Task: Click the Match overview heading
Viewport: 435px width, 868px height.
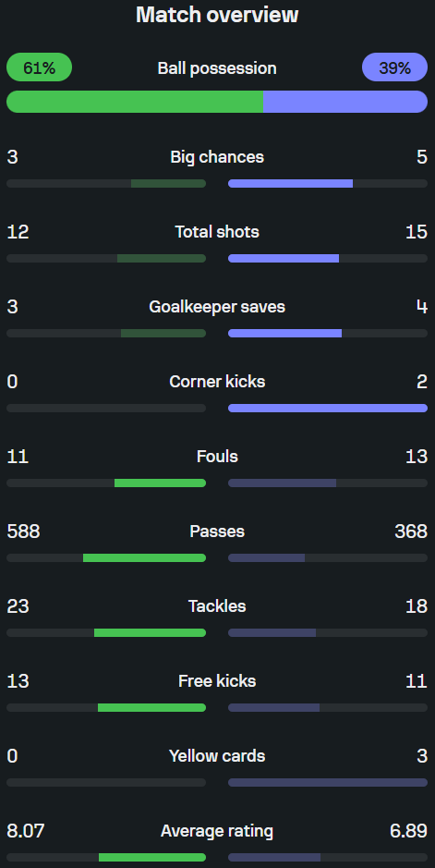Action: point(217,15)
